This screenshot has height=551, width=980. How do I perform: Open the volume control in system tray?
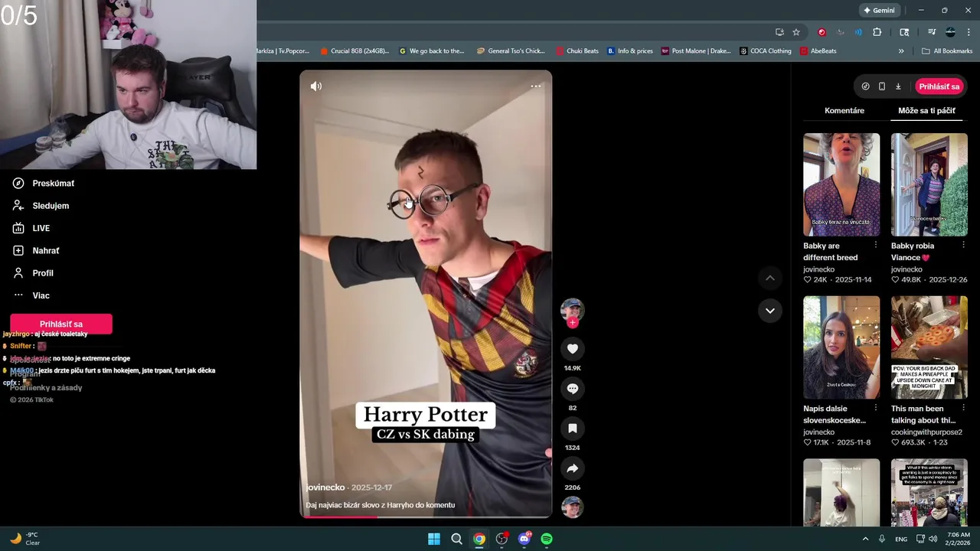tap(933, 539)
